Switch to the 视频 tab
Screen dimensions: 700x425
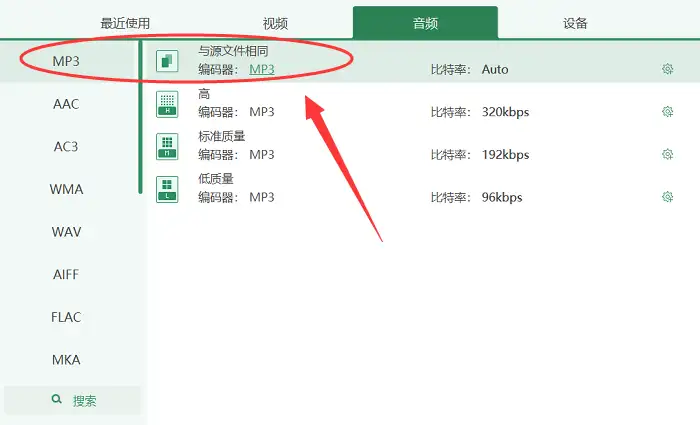(x=275, y=23)
